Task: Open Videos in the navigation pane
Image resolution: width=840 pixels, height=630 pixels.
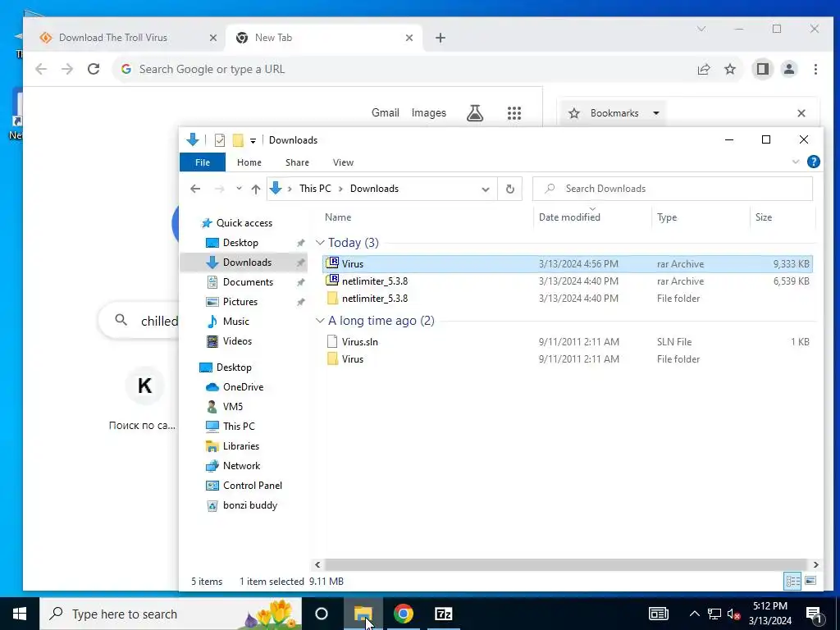Action: coord(237,340)
